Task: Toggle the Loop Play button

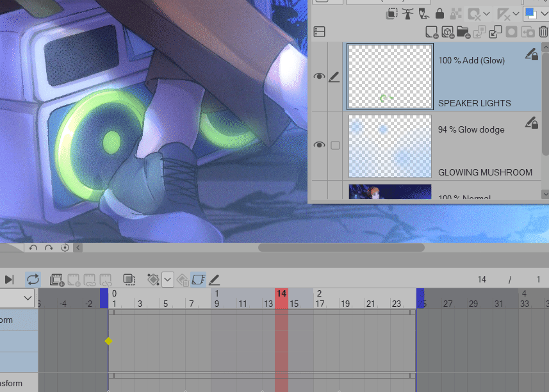Action: (33, 279)
